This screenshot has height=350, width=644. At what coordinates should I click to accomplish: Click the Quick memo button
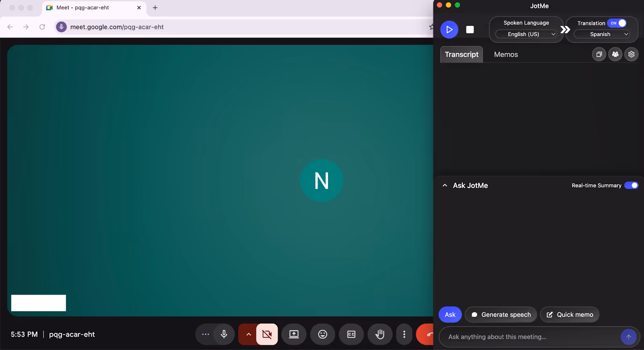click(570, 315)
